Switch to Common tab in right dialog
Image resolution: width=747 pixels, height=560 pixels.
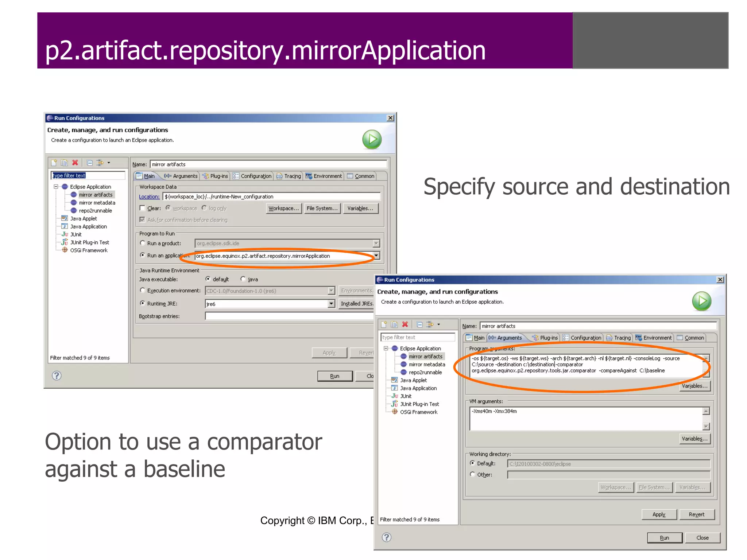click(690, 338)
